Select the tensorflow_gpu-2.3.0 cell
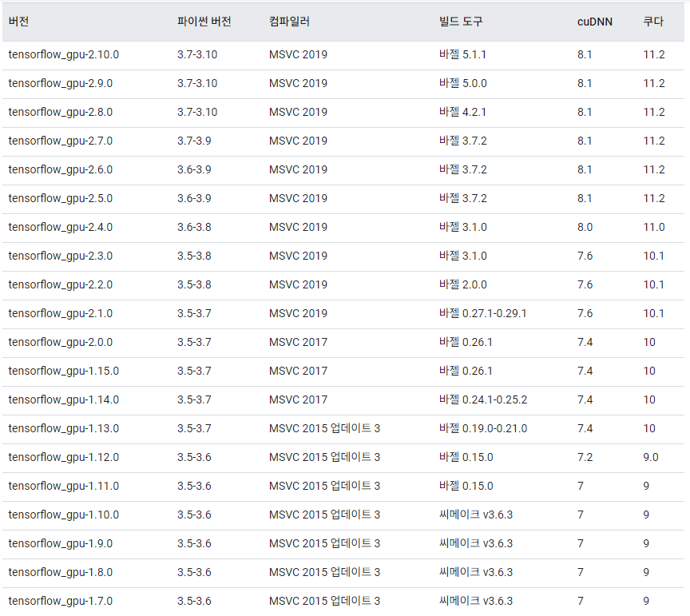The image size is (690, 616). 61,256
